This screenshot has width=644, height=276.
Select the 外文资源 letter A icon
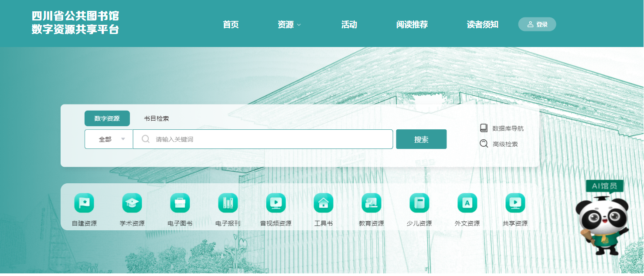click(467, 203)
